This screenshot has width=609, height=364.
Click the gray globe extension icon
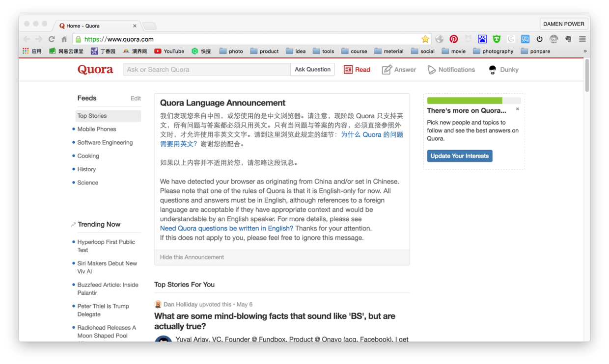pyautogui.click(x=440, y=39)
